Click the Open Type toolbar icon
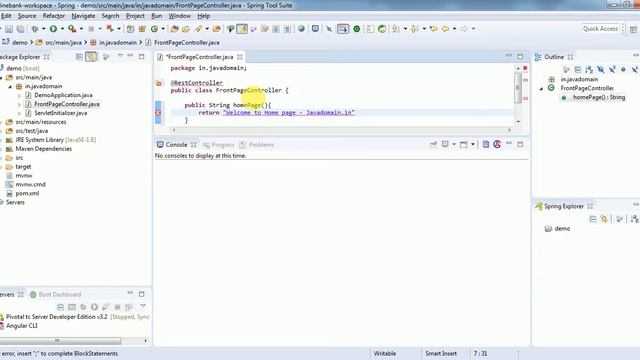Viewport: 640px width, 360px height. coord(175,29)
